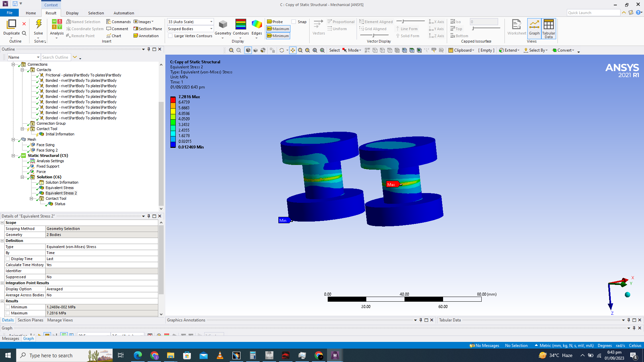This screenshot has width=644, height=362.
Task: Click the Probe tool
Action: (275, 22)
